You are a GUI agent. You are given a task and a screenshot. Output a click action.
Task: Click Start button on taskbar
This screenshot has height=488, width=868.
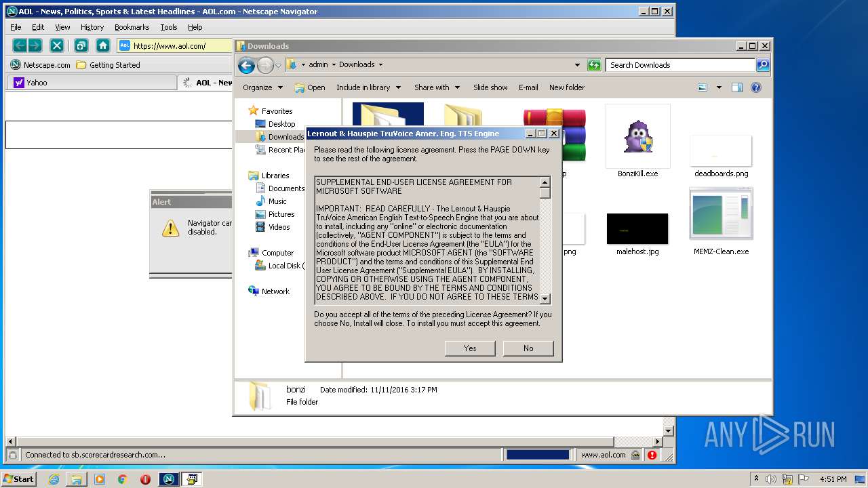point(19,479)
